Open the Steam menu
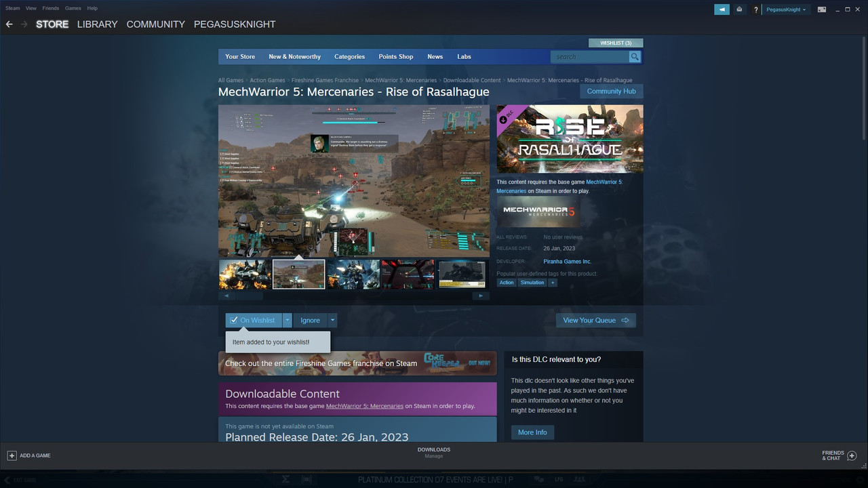This screenshot has width=868, height=488. 12,8
